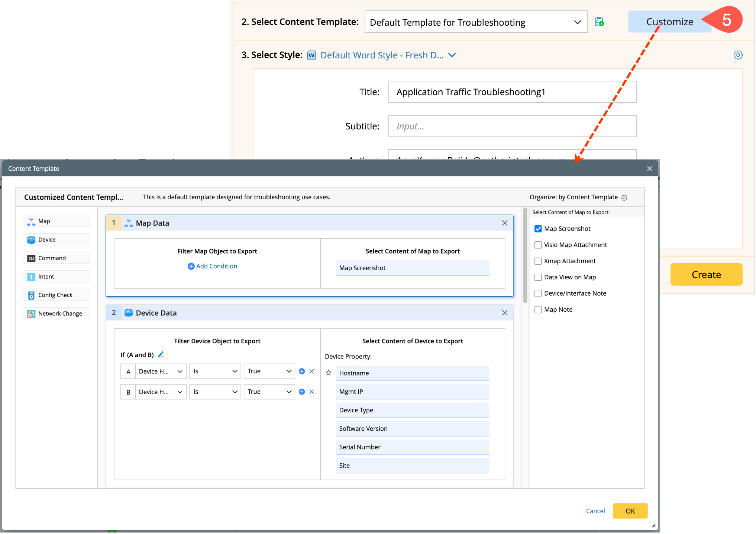The height and width of the screenshot is (534, 756).
Task: Expand Default Word Style dropdown
Action: tap(452, 55)
